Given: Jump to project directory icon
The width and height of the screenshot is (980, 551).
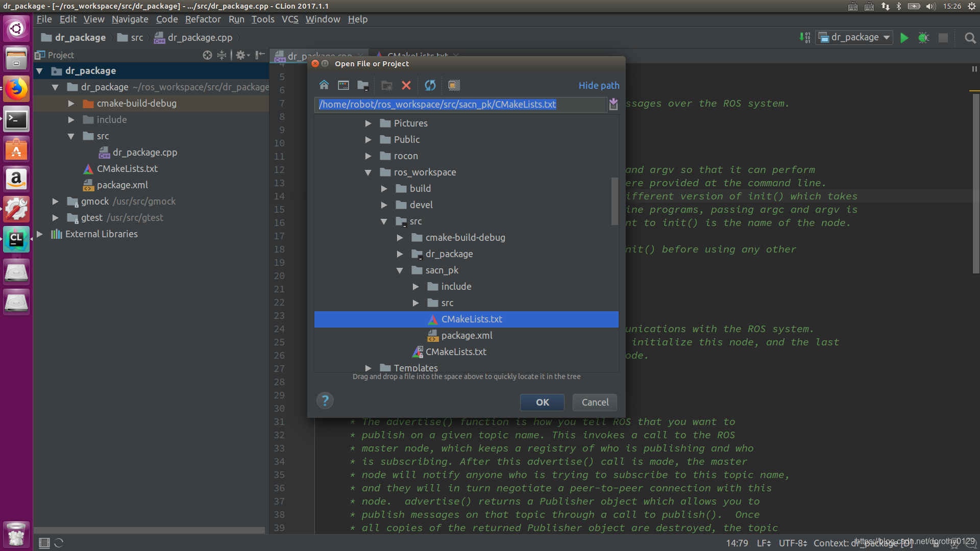Looking at the screenshot, I should coord(363,85).
